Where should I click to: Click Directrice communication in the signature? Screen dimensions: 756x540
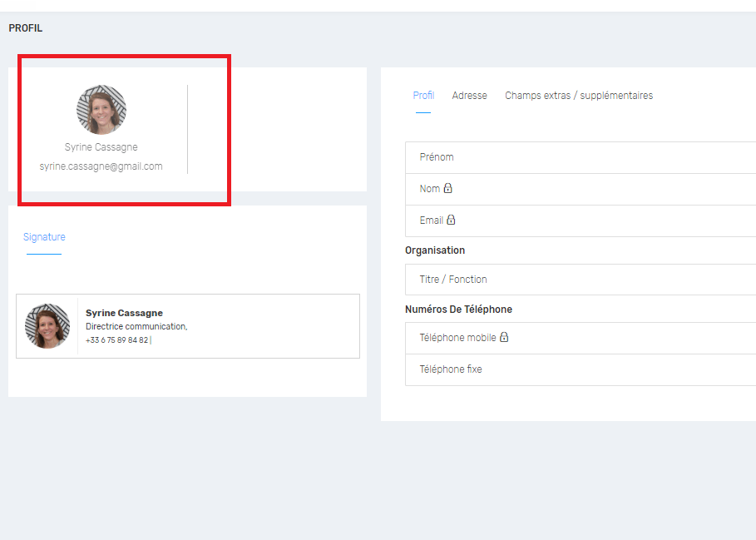tap(136, 326)
